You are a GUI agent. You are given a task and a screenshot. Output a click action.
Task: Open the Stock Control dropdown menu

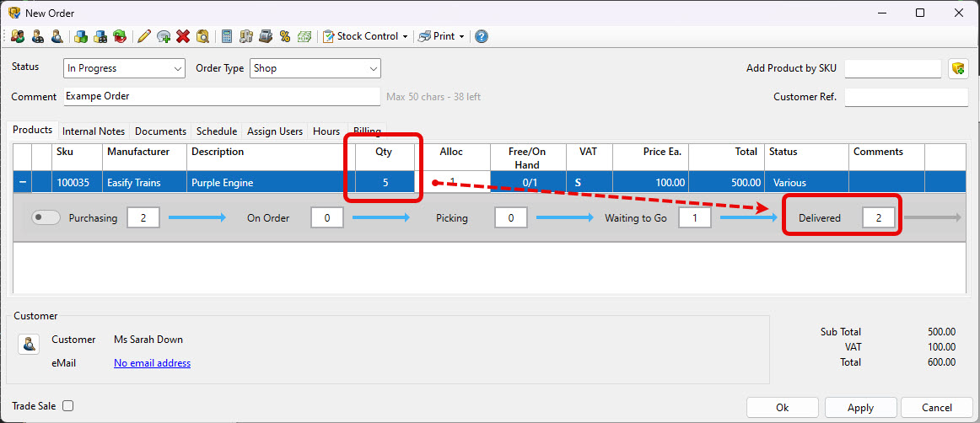point(366,36)
